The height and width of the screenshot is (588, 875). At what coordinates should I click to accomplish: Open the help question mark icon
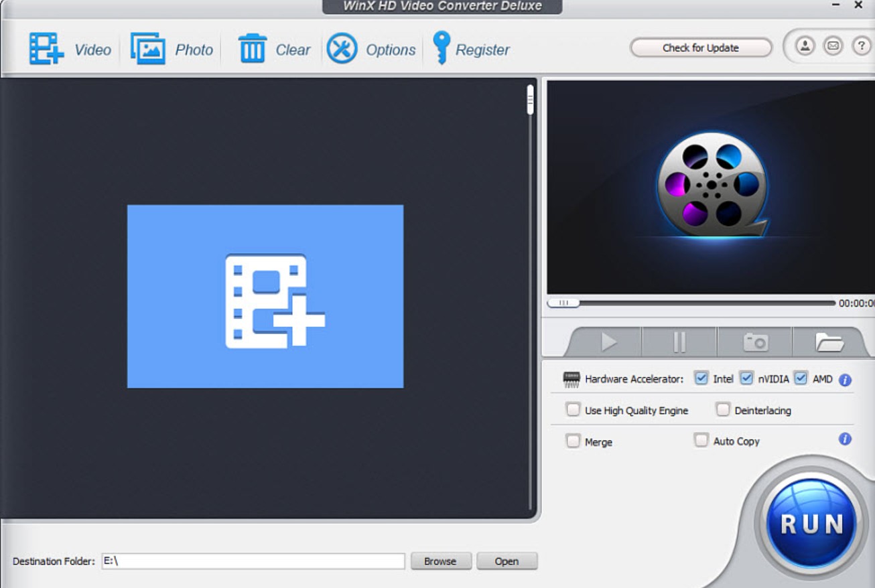861,46
